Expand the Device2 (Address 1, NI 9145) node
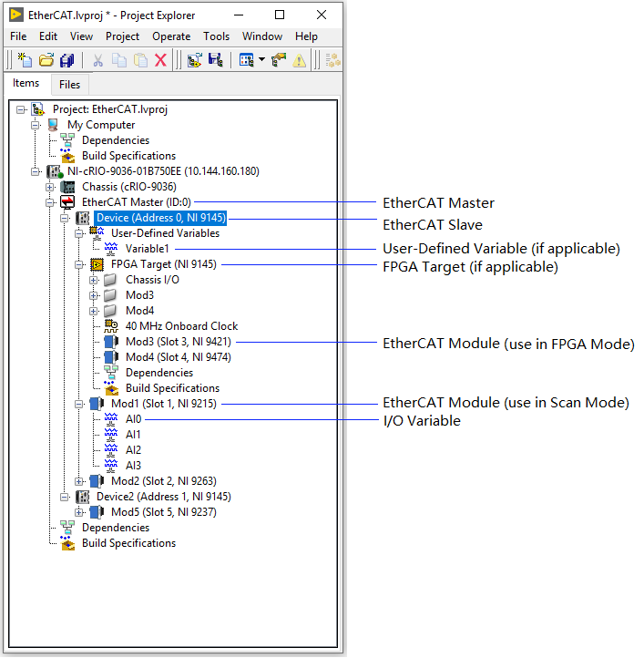 point(66,497)
